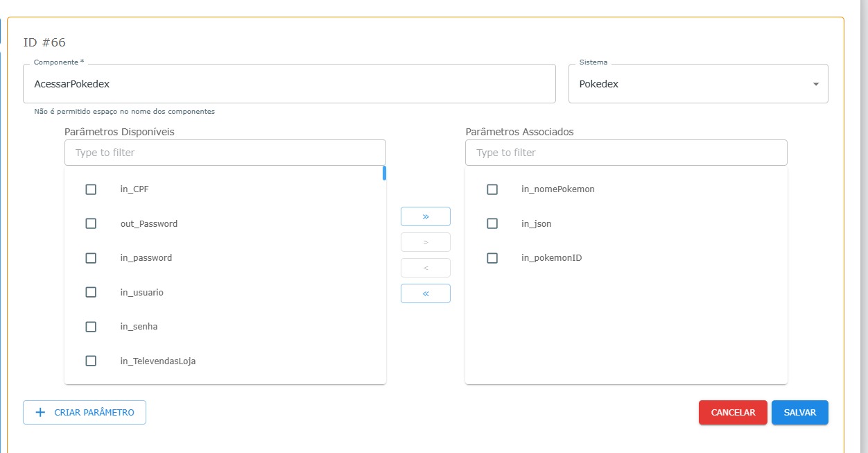The image size is (868, 453).
Task: Tick the in_TelevendasLoja checkbox
Action: (x=91, y=361)
